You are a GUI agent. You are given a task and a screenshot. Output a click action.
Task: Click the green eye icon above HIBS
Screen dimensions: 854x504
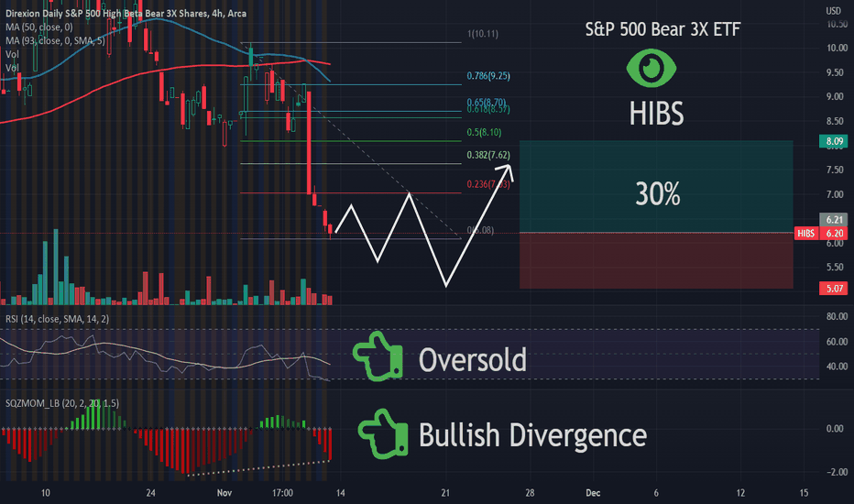point(651,68)
